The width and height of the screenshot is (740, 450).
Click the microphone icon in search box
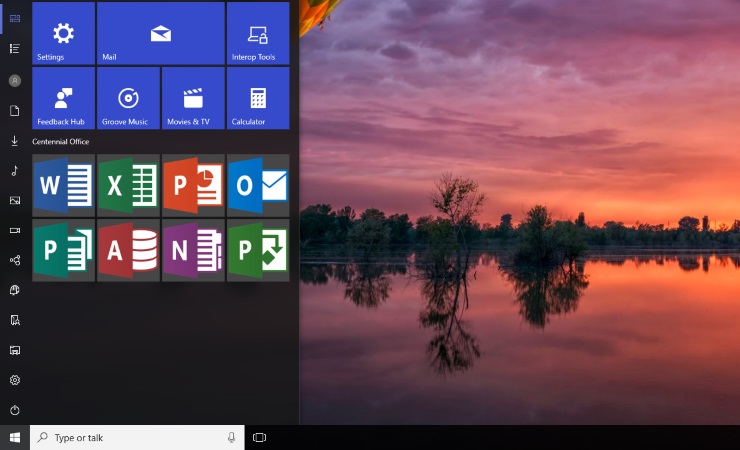pyautogui.click(x=231, y=437)
